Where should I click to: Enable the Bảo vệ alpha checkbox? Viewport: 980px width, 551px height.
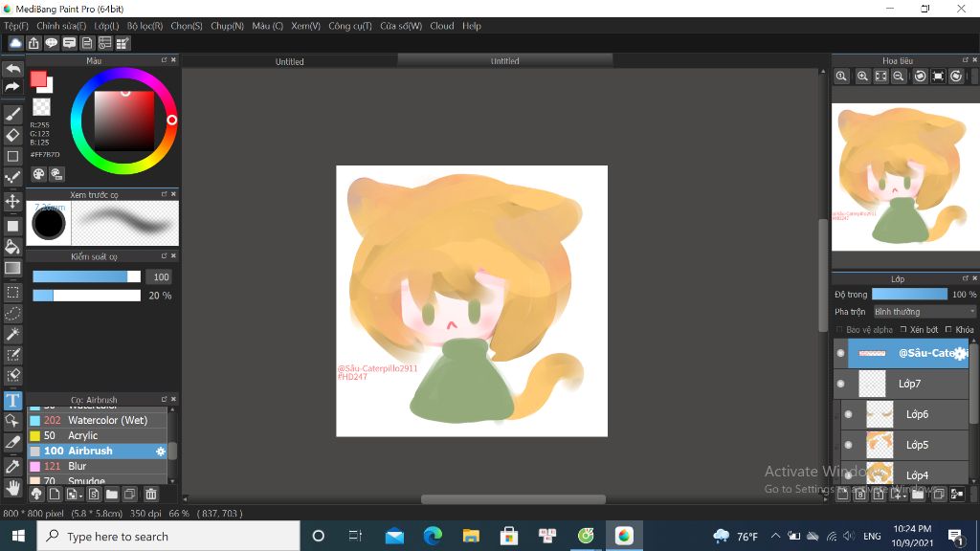839,329
